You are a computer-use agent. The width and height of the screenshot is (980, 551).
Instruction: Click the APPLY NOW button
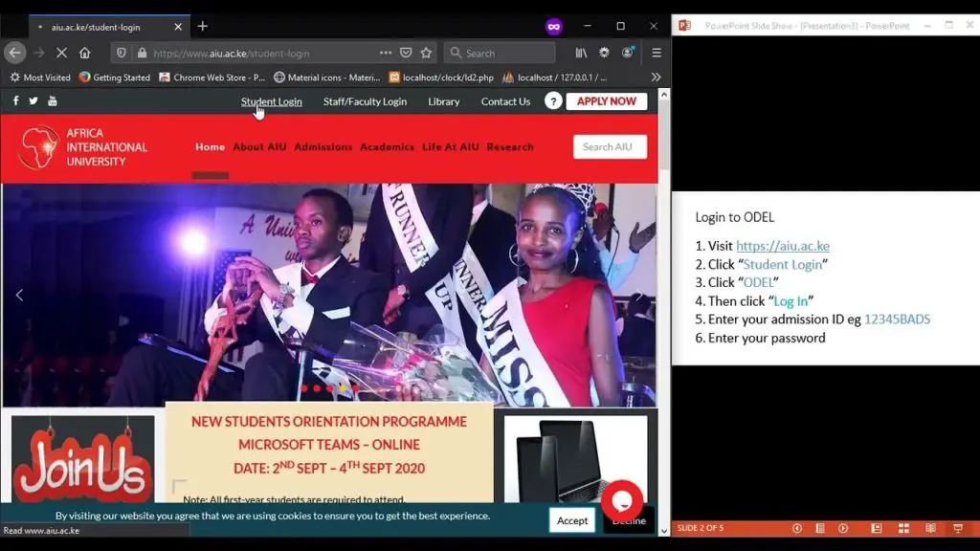pyautogui.click(x=606, y=101)
